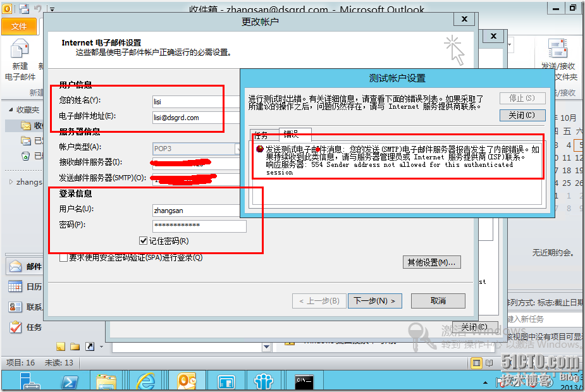Viewport: 585px width, 392px height.
Task: Open the Deleted items folder icon
Action: (x=25, y=156)
